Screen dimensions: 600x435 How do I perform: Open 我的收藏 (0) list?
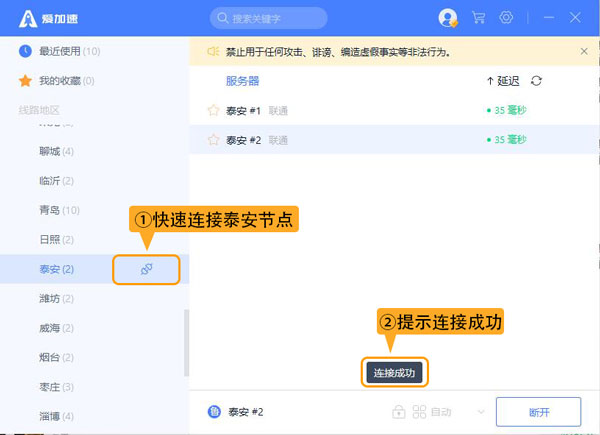(67, 81)
